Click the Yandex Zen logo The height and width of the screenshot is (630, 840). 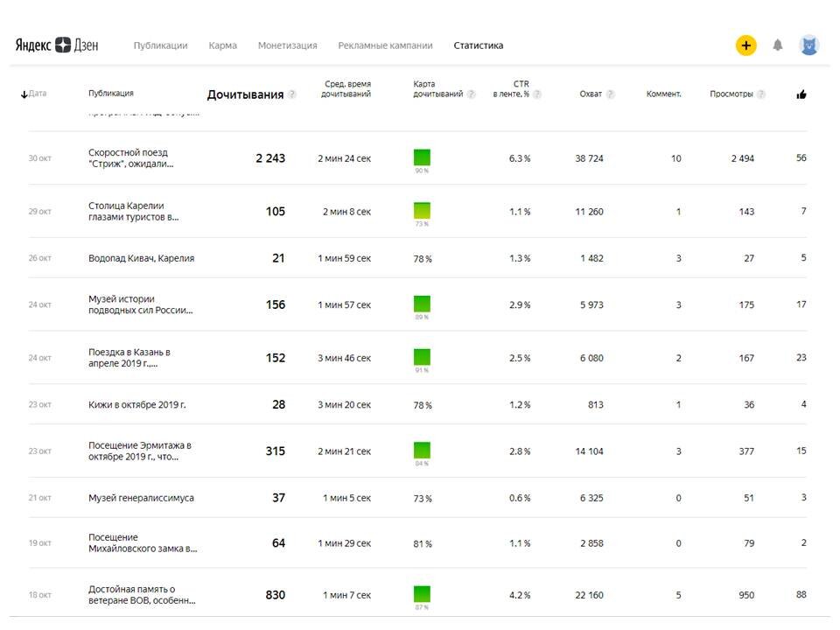[57, 45]
